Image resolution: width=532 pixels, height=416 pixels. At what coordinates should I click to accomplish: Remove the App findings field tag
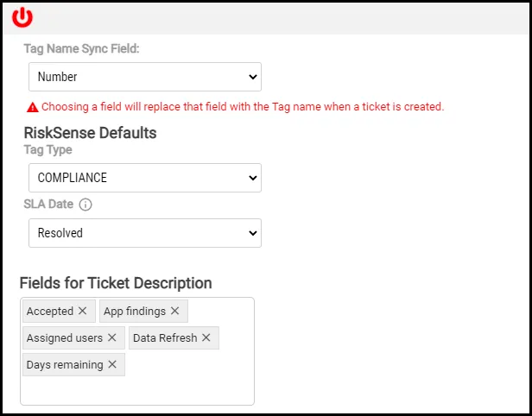click(x=174, y=311)
